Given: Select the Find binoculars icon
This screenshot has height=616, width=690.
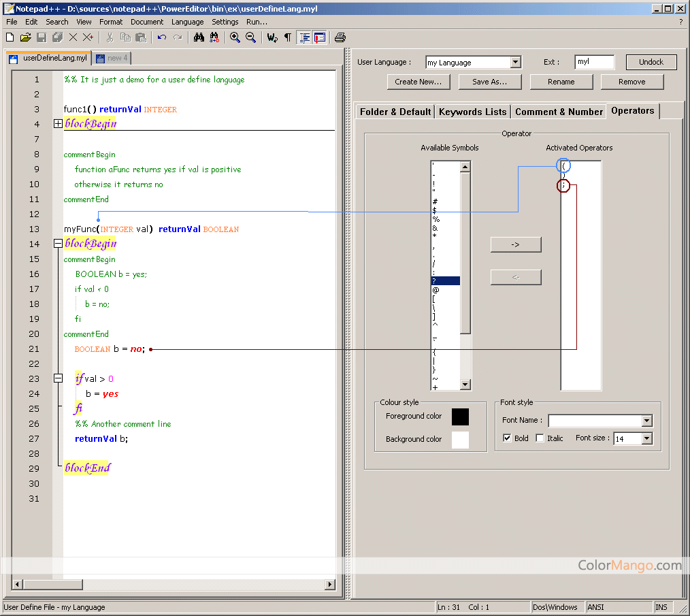Looking at the screenshot, I should pyautogui.click(x=198, y=37).
